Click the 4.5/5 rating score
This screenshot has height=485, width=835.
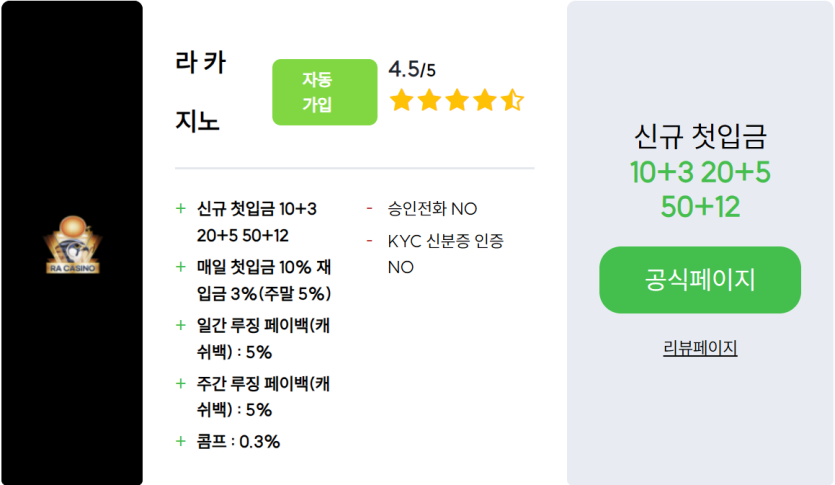point(412,69)
